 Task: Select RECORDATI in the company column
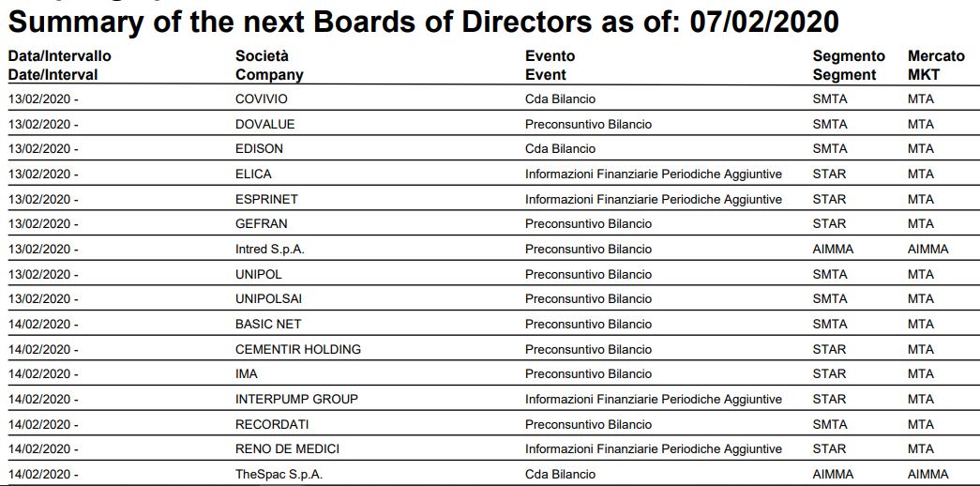click(x=272, y=424)
